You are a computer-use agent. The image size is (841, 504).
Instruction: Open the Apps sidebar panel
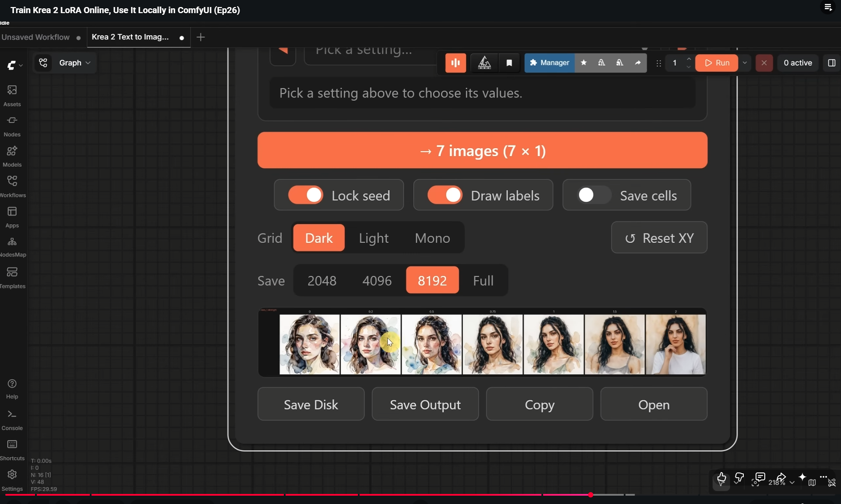coord(12,217)
